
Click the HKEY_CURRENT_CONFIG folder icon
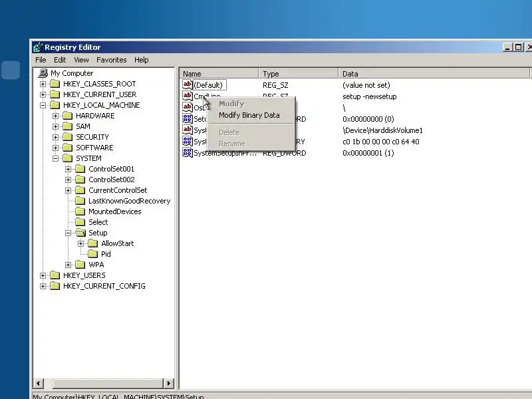click(x=55, y=286)
